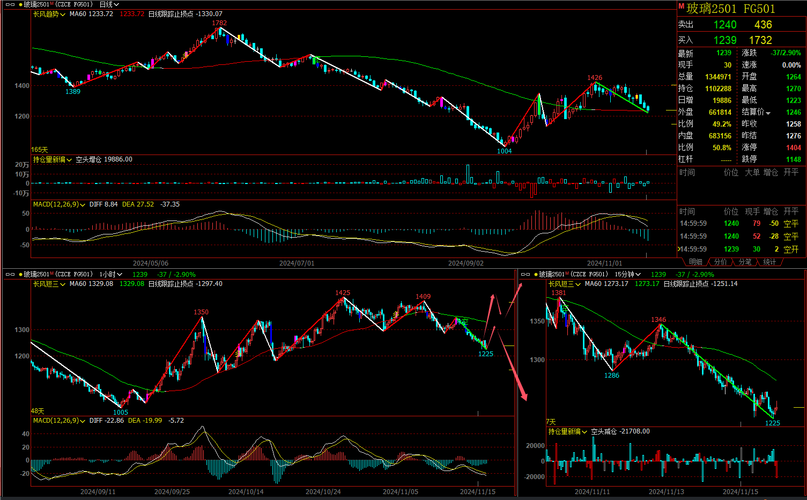Screen dimensions: 807x500
Task: Open the 统计 tab
Action: tap(768, 261)
